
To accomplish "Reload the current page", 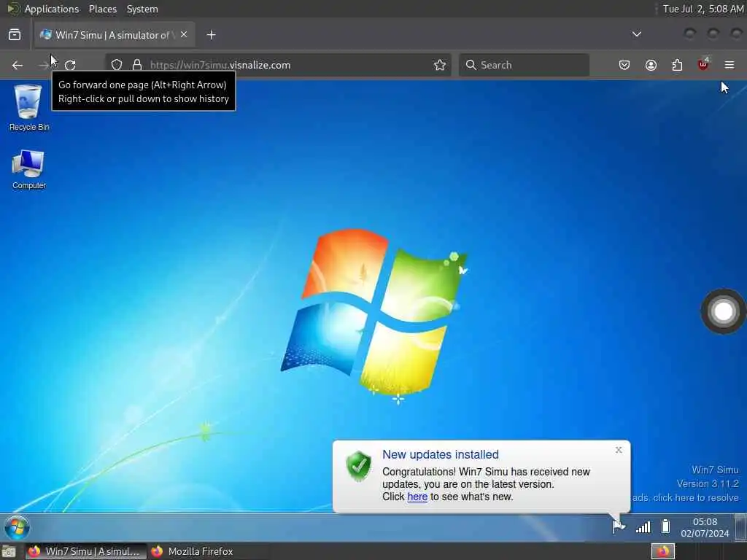I will tap(70, 65).
